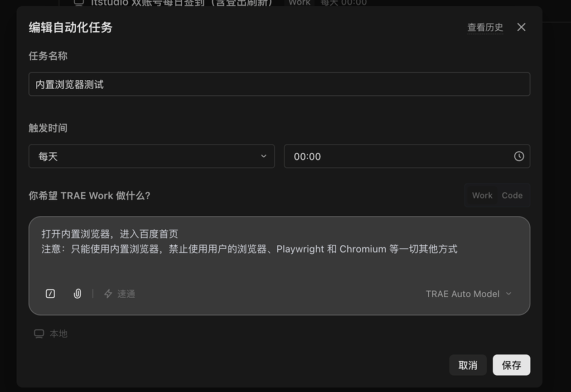Viewport: 571px width, 392px height.
Task: Click the 编辑自动化任务 dialog title
Action: point(70,27)
